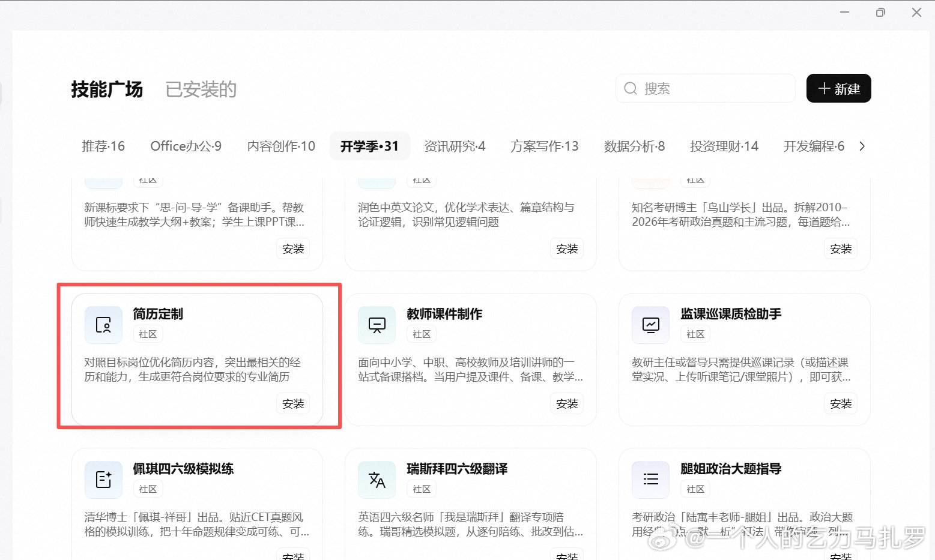Open the Office办公·9 category tab

click(x=186, y=146)
